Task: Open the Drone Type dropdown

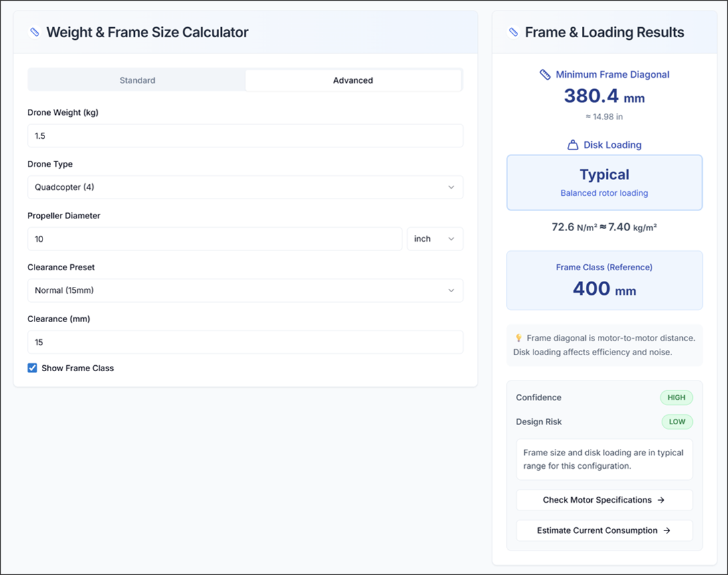Action: [245, 187]
